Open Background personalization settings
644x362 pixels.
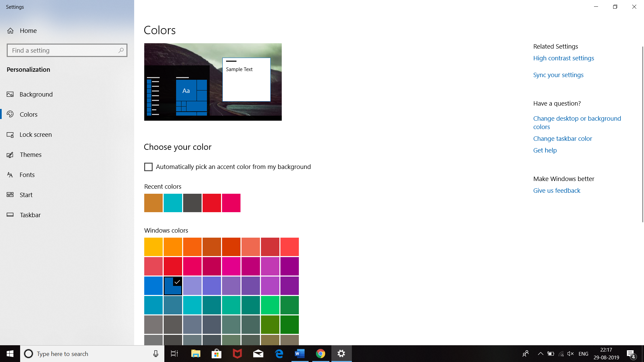coord(36,94)
